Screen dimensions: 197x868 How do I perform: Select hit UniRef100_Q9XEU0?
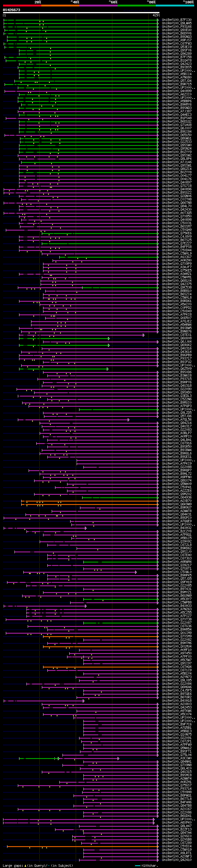[177, 30]
